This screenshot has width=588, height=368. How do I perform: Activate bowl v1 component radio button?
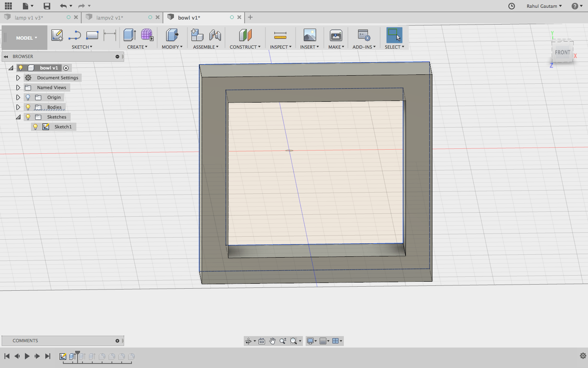click(66, 68)
